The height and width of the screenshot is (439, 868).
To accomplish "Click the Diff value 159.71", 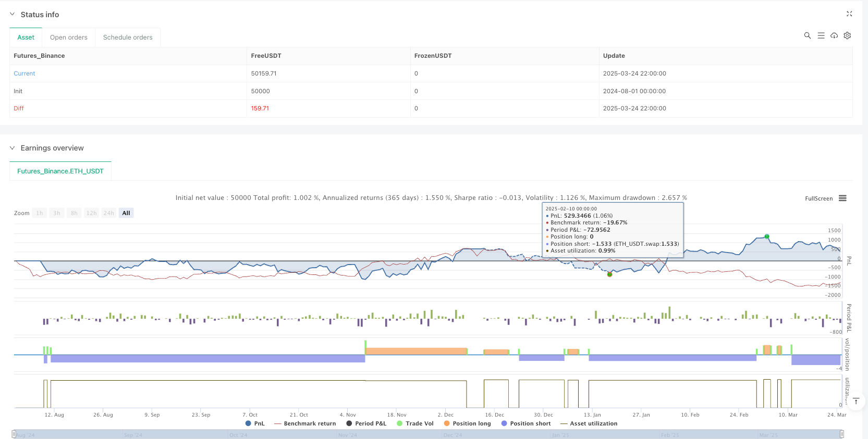I will [260, 108].
